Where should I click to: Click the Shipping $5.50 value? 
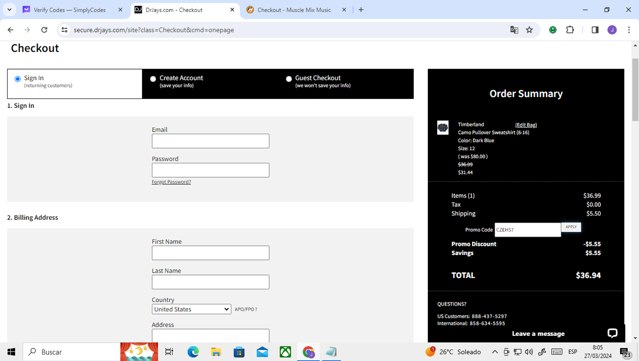point(593,214)
